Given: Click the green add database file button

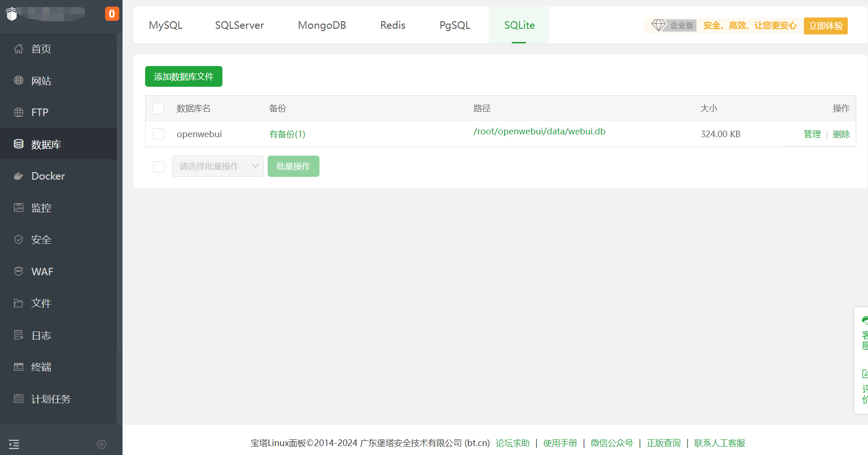Looking at the screenshot, I should [x=183, y=76].
